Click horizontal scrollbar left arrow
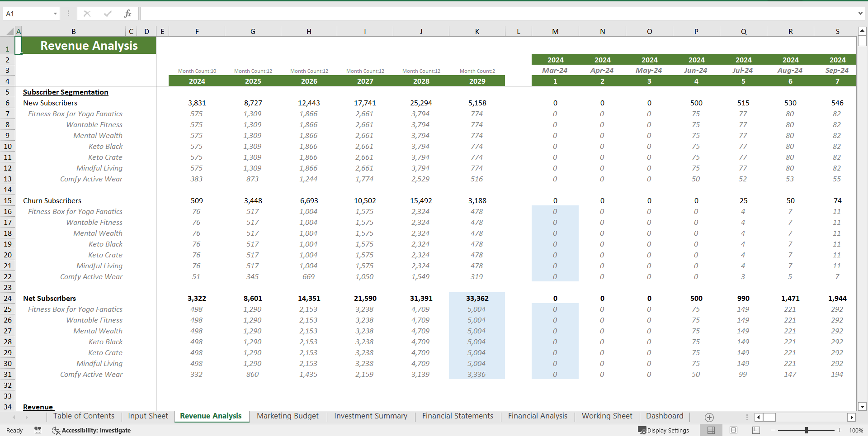 pyautogui.click(x=759, y=417)
